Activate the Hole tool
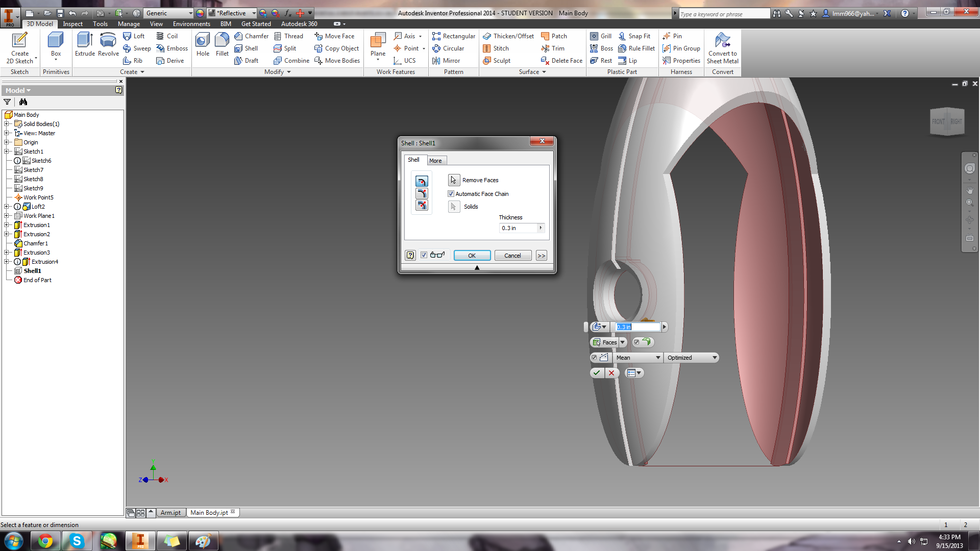This screenshot has width=980, height=551. 203,44
